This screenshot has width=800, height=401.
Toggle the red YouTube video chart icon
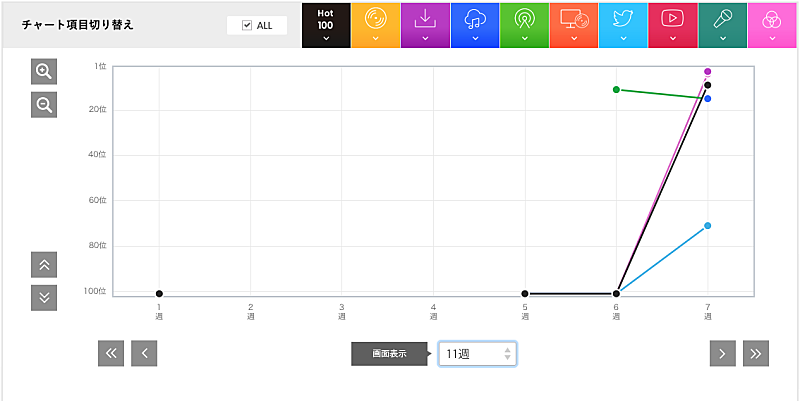672,25
